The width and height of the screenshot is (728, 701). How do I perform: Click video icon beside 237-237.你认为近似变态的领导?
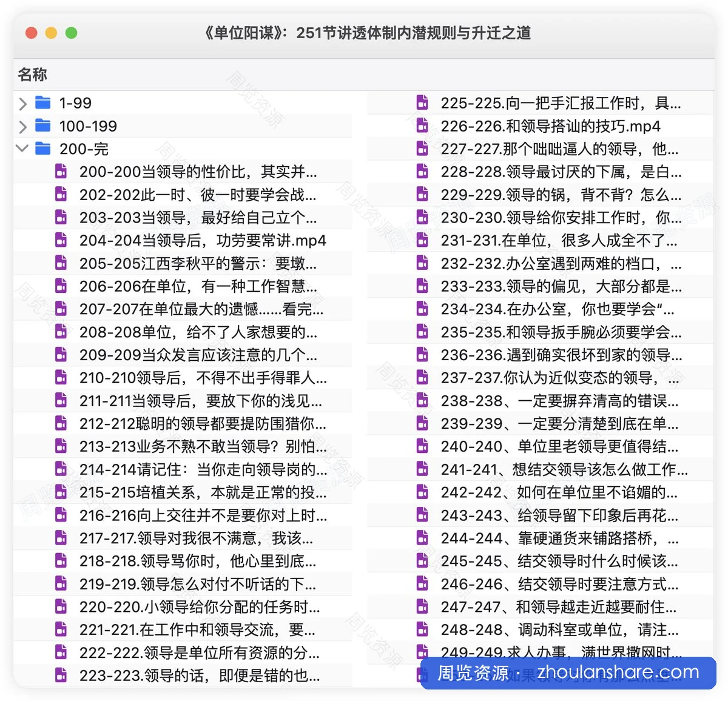422,378
